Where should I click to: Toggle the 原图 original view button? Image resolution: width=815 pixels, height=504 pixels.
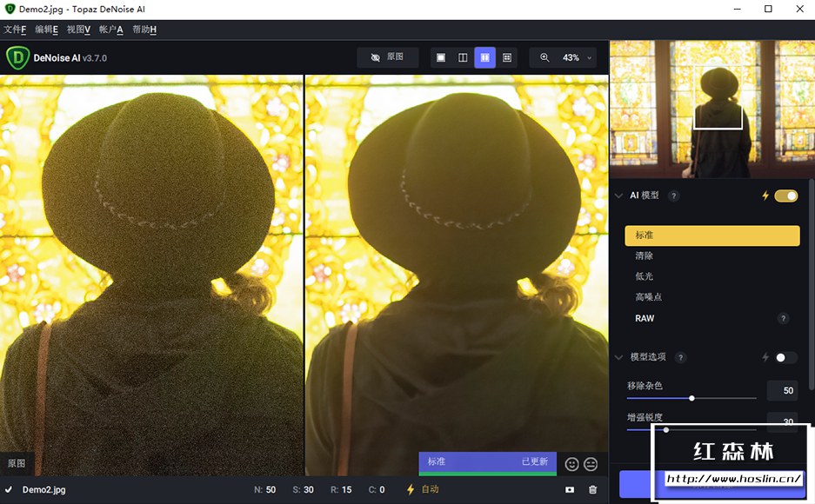click(x=387, y=57)
